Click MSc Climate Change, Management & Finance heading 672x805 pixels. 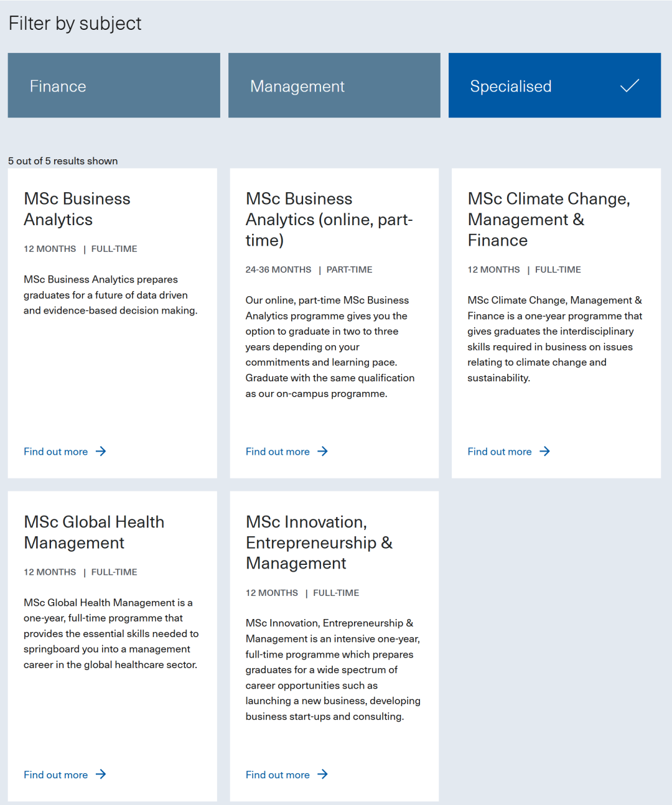548,220
